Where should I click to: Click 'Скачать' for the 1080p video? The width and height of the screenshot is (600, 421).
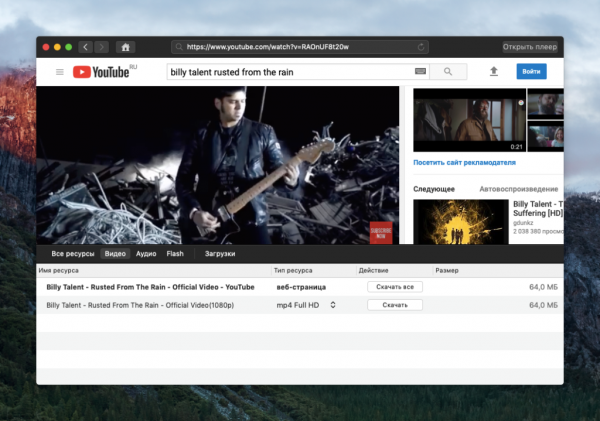pos(395,305)
